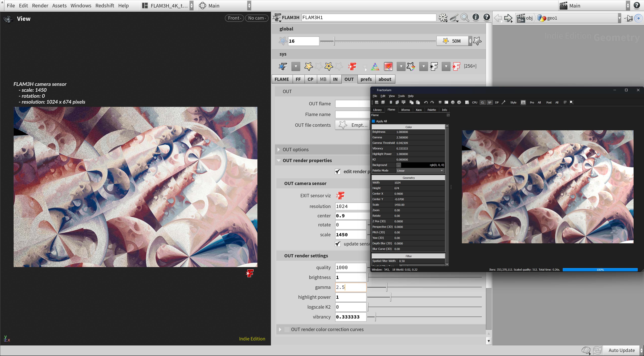Screen dimensions: 644x356
Task: Click the gold star icon in sys row
Action: pyautogui.click(x=309, y=66)
